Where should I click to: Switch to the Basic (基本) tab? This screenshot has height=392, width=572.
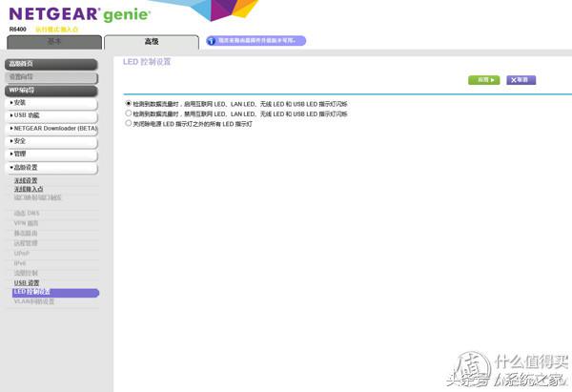click(x=54, y=42)
